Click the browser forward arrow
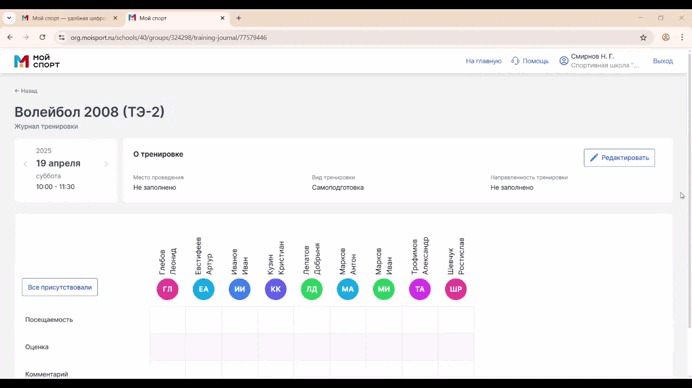This screenshot has height=388, width=692. tap(26, 38)
